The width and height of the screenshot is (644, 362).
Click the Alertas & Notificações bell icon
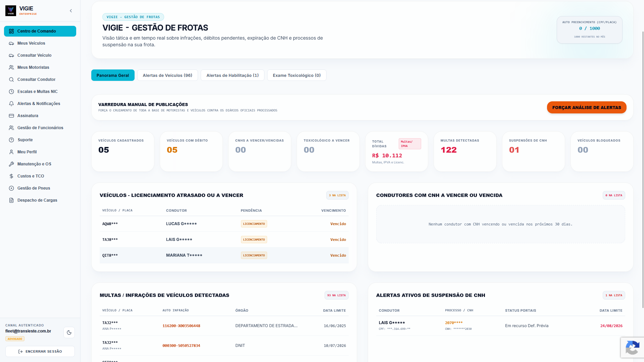coord(11,104)
